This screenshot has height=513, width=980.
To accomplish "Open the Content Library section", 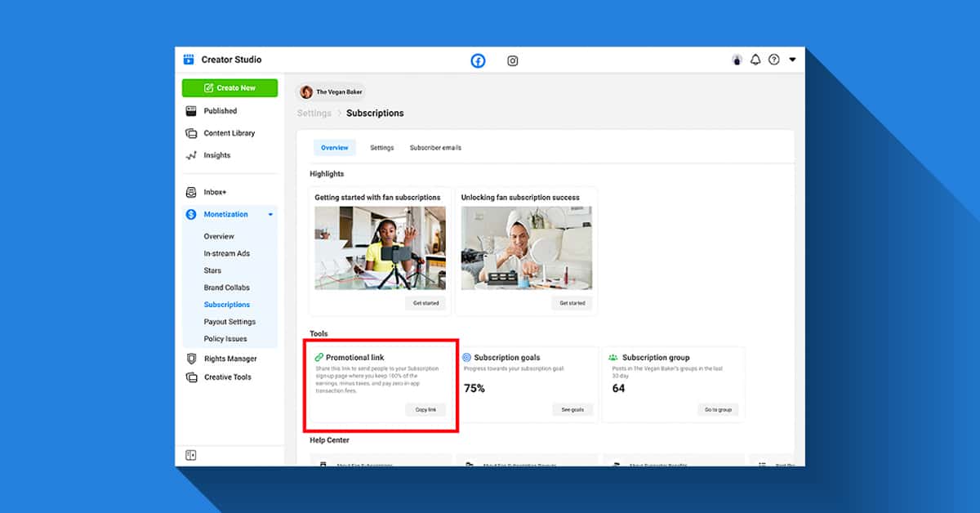I will [x=229, y=133].
